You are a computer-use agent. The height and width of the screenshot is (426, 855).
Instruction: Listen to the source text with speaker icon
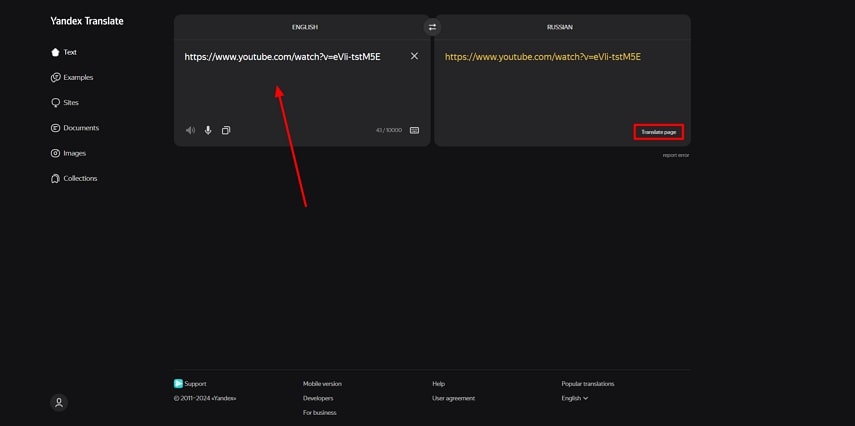pos(190,130)
